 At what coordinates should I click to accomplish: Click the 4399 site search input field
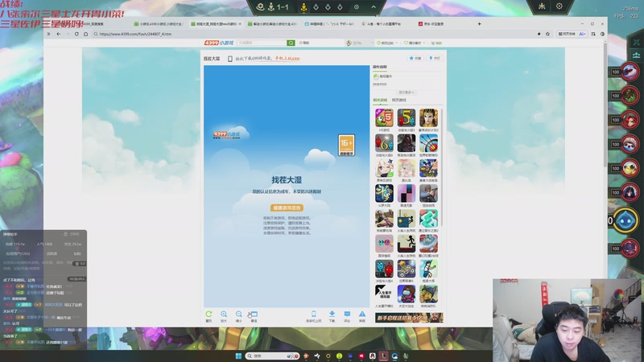(261, 43)
